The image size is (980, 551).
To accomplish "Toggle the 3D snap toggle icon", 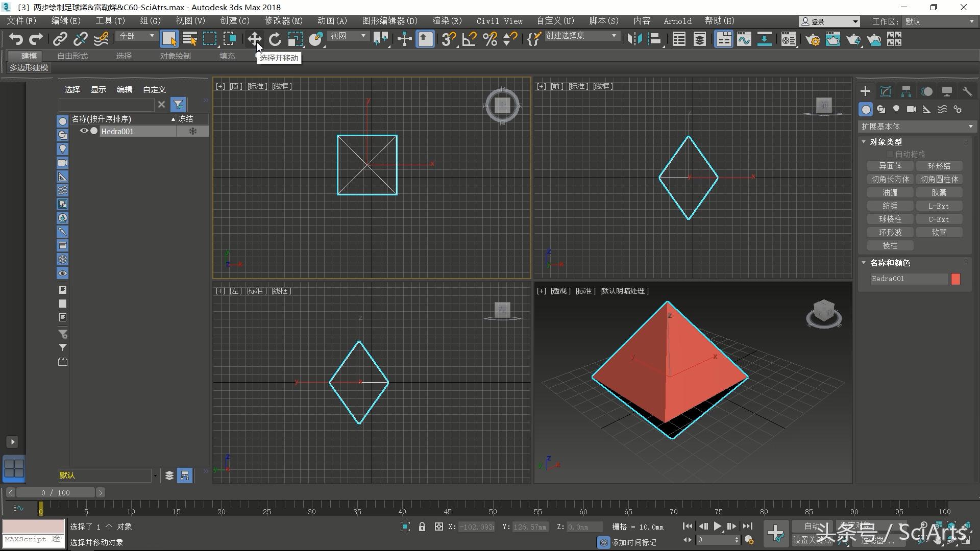I will tap(448, 39).
